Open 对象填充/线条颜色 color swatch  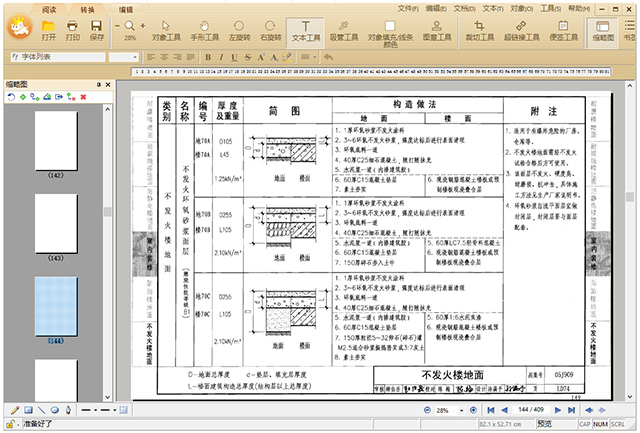point(390,26)
